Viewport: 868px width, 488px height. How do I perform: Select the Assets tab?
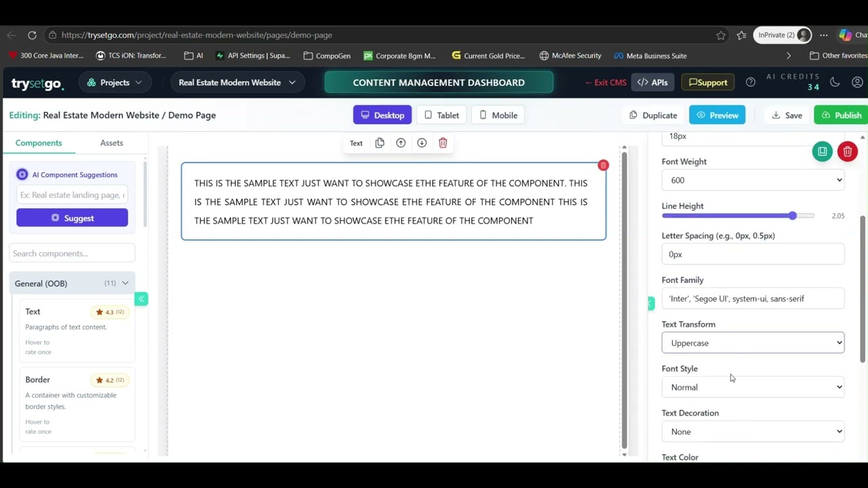112,143
